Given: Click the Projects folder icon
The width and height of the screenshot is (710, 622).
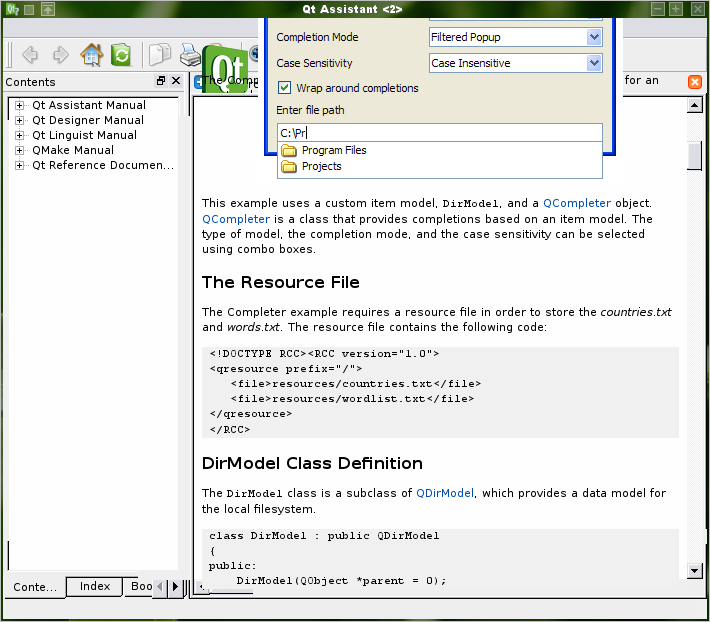Looking at the screenshot, I should pyautogui.click(x=289, y=167).
